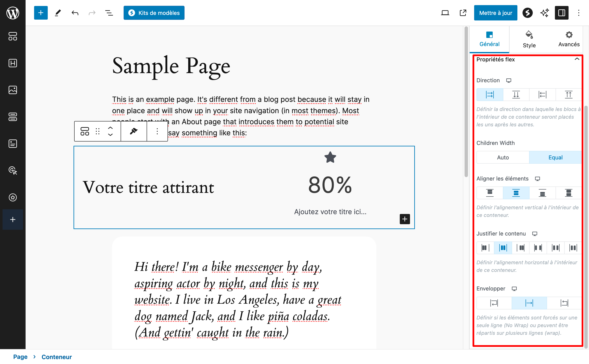The width and height of the screenshot is (589, 364).
Task: Select the column direction icon in Direction
Action: click(516, 94)
